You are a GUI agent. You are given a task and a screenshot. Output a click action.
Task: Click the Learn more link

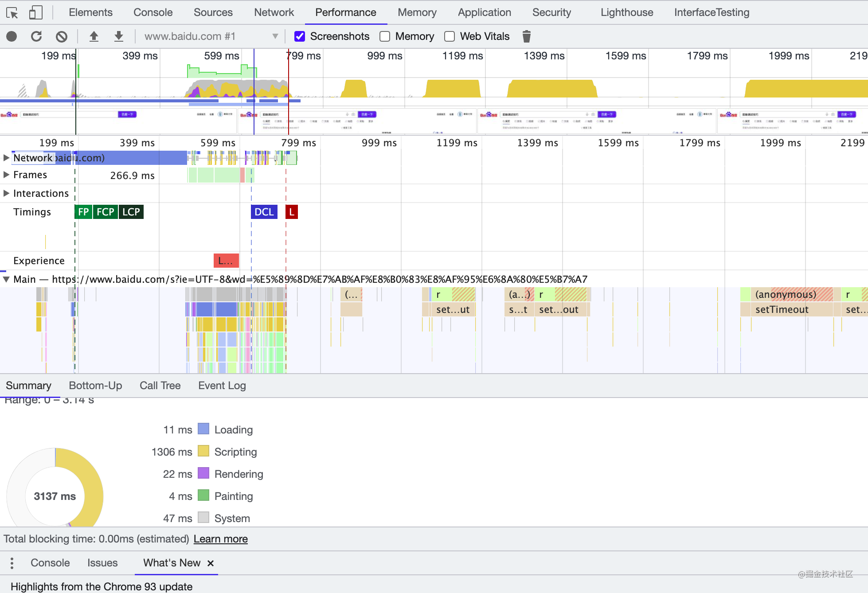pos(220,539)
